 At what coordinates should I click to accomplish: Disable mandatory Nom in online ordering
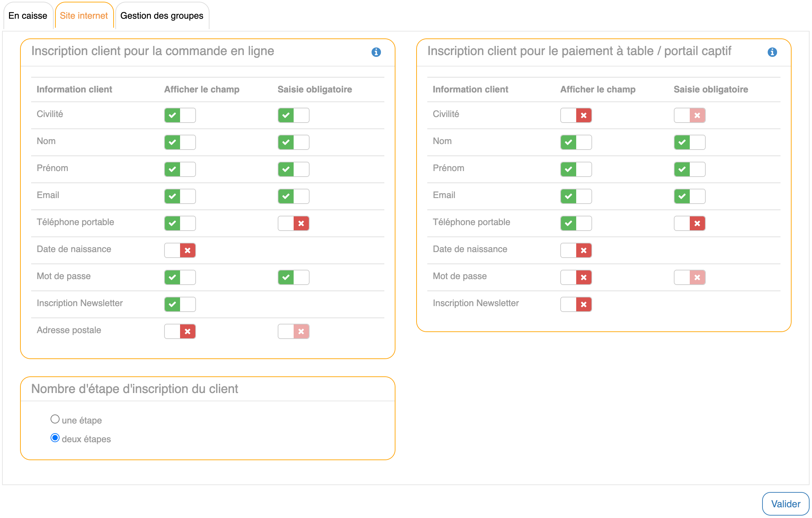[x=293, y=142]
